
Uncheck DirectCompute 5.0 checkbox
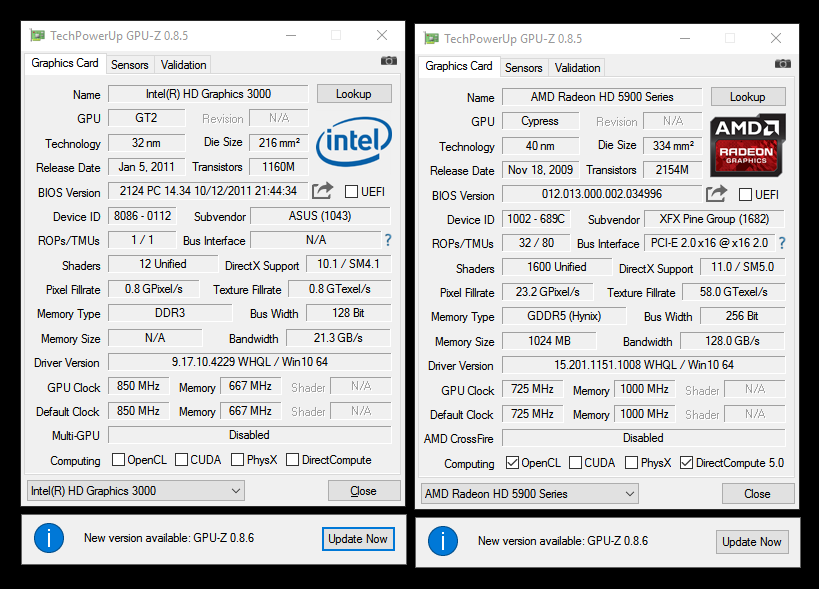(686, 463)
